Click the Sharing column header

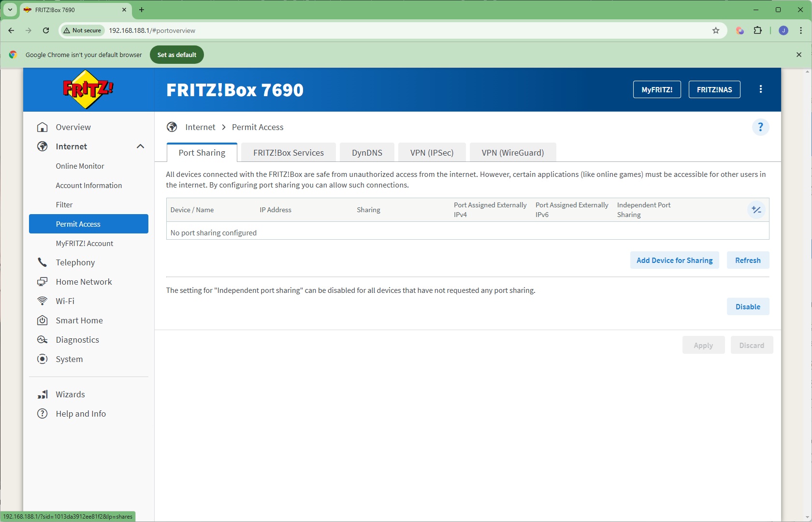[x=368, y=210]
